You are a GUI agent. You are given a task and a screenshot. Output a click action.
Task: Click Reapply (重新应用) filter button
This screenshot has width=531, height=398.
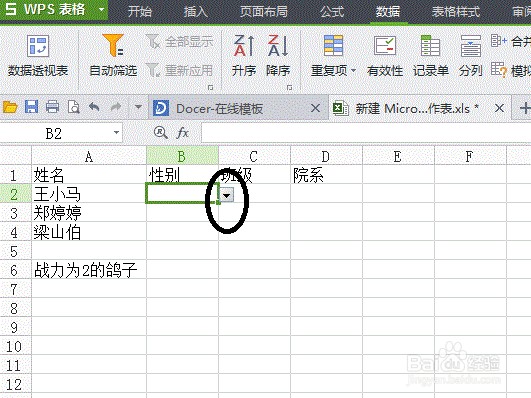pyautogui.click(x=179, y=70)
